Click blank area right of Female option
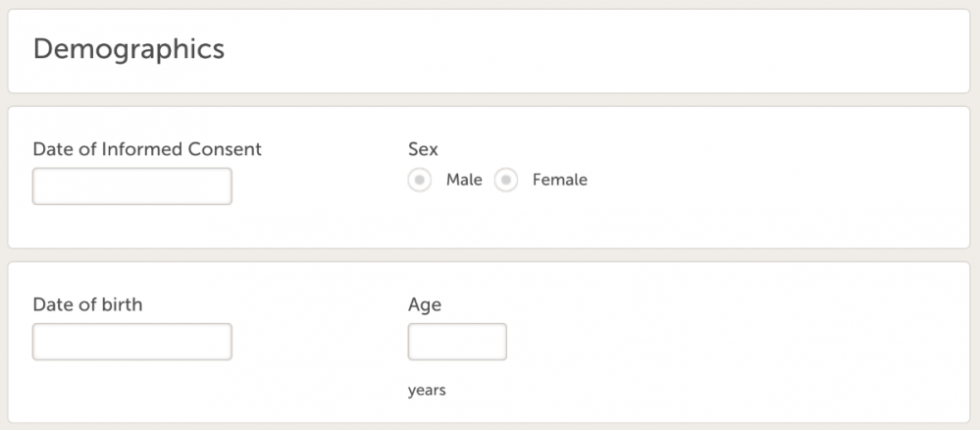 [765, 182]
